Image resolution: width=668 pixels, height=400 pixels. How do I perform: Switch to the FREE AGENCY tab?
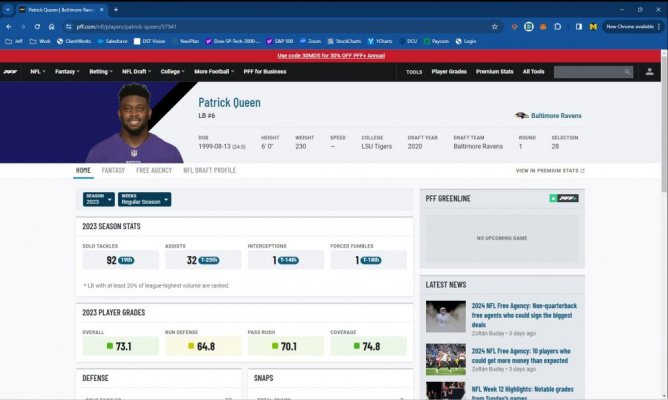click(x=154, y=170)
